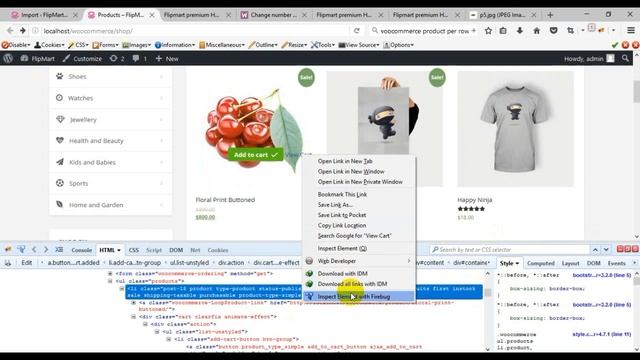Viewport: 640px width, 360px height.
Task: Reload the page with the refresh icon
Action: [357, 31]
